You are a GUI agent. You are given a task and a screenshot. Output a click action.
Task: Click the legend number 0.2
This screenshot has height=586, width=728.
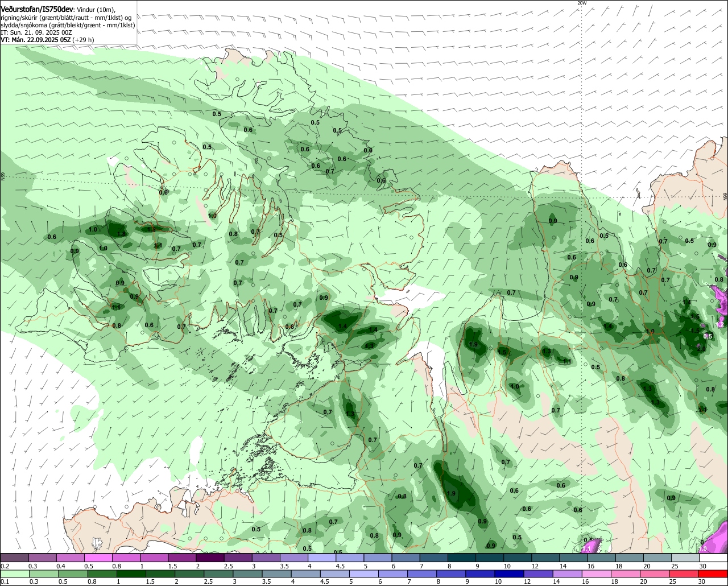pyautogui.click(x=5, y=566)
